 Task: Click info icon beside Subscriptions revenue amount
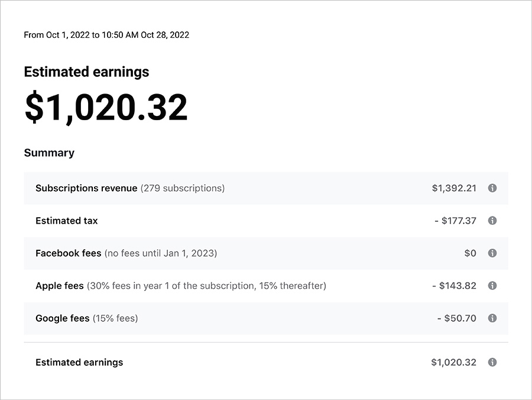(492, 188)
